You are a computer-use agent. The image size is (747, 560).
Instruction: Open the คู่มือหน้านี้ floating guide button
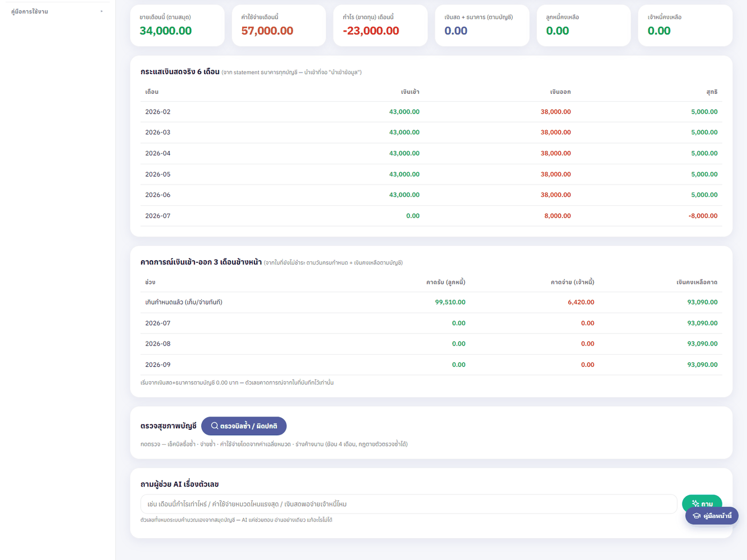point(712,516)
